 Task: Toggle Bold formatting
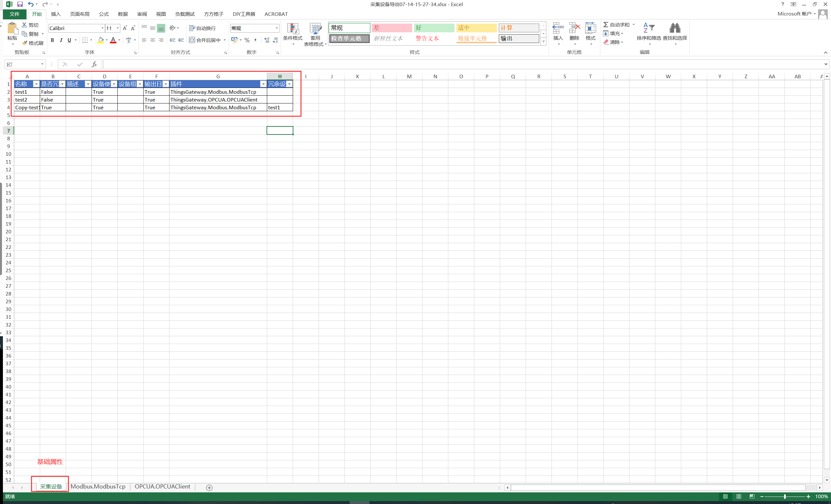[52, 40]
